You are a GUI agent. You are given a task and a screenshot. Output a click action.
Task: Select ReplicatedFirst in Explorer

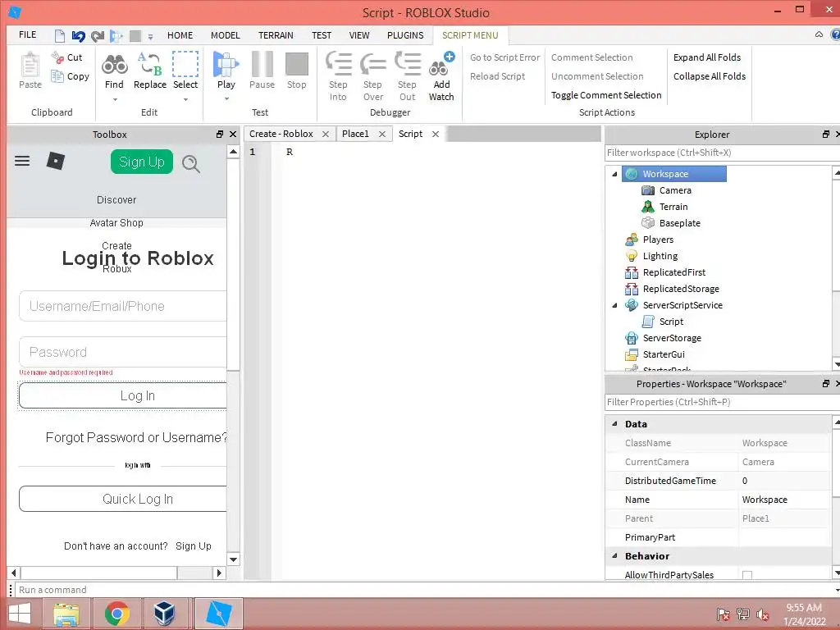click(674, 272)
